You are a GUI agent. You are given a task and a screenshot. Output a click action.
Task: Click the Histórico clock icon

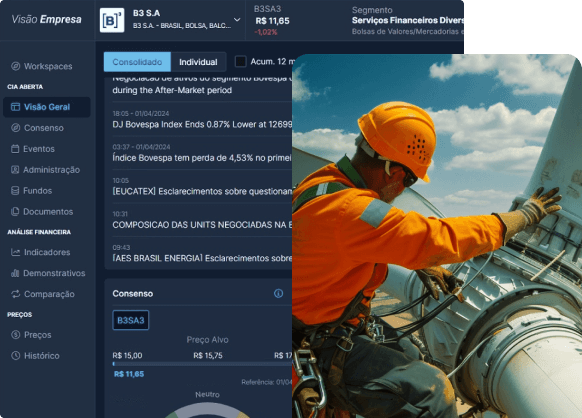click(16, 355)
